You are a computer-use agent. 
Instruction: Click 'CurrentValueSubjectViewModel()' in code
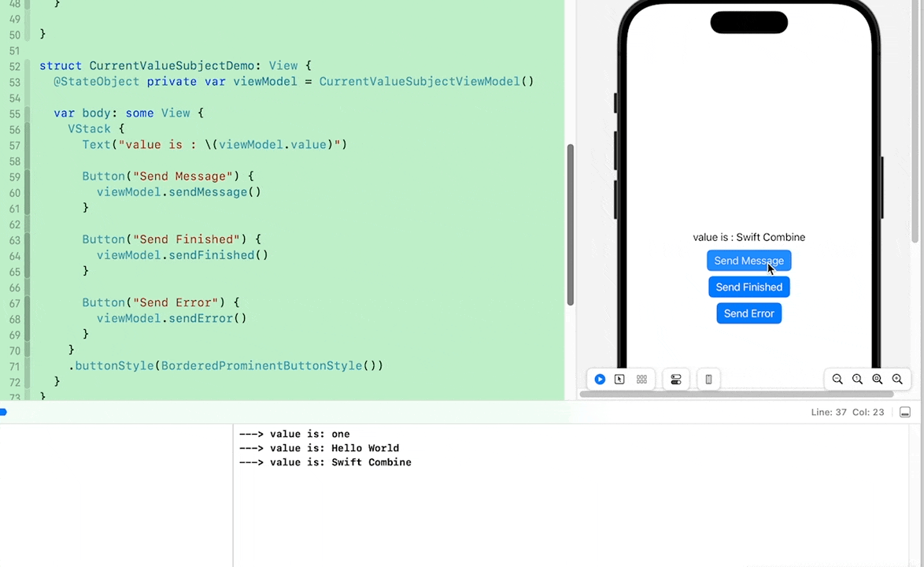click(427, 81)
